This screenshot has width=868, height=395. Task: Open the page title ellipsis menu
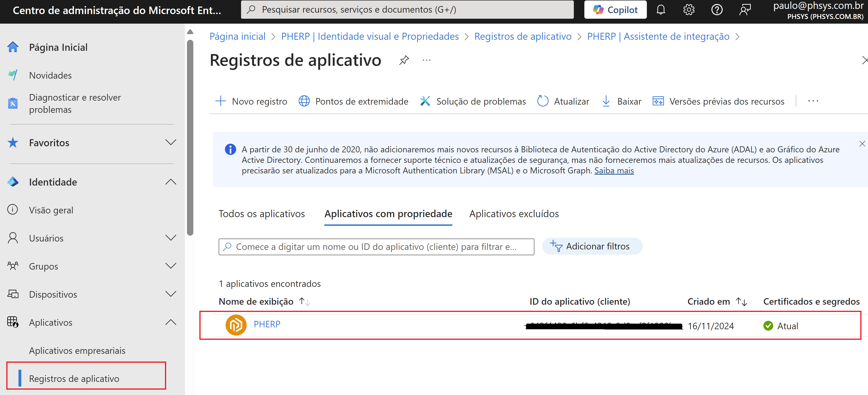426,60
